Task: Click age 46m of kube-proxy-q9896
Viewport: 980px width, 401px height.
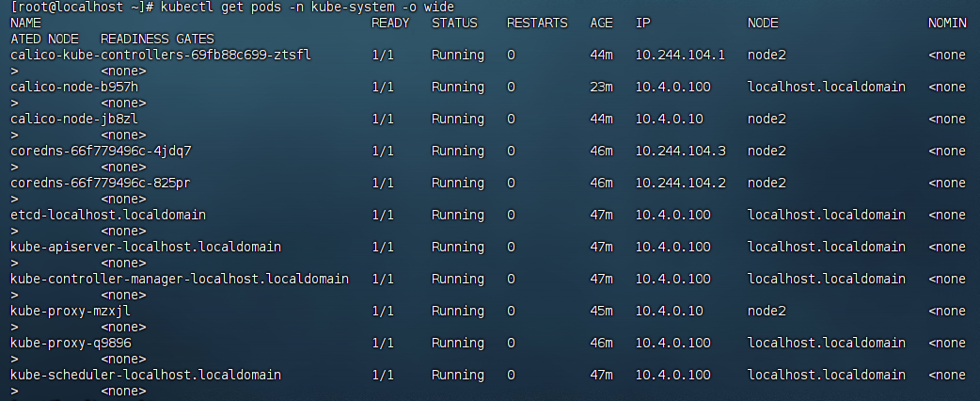Action: [601, 344]
